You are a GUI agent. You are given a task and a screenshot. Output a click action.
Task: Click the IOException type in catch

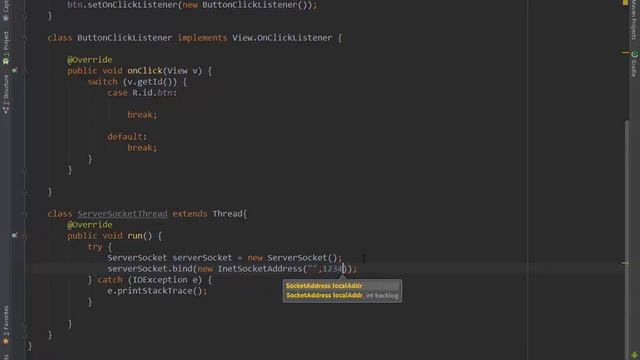tap(160, 280)
